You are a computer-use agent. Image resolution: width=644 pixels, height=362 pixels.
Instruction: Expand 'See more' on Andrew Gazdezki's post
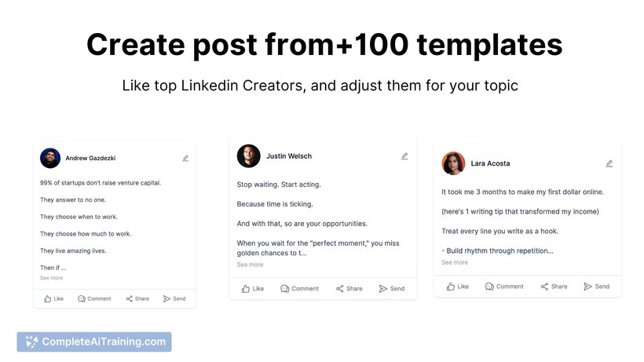[x=51, y=278]
